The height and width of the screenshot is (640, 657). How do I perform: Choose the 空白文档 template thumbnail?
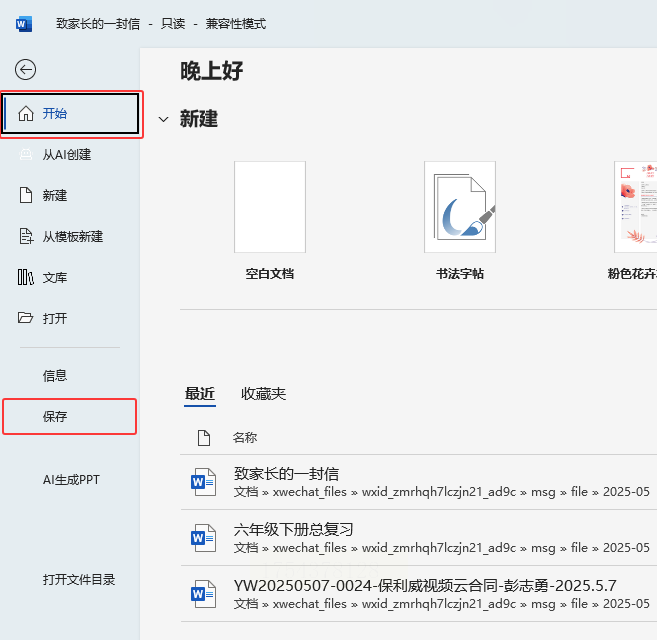tap(270, 207)
